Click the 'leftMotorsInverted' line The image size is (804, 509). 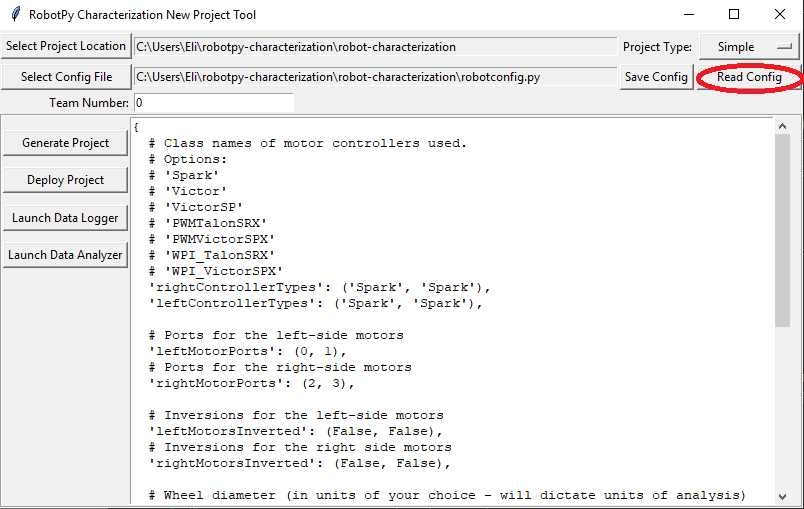coord(295,432)
